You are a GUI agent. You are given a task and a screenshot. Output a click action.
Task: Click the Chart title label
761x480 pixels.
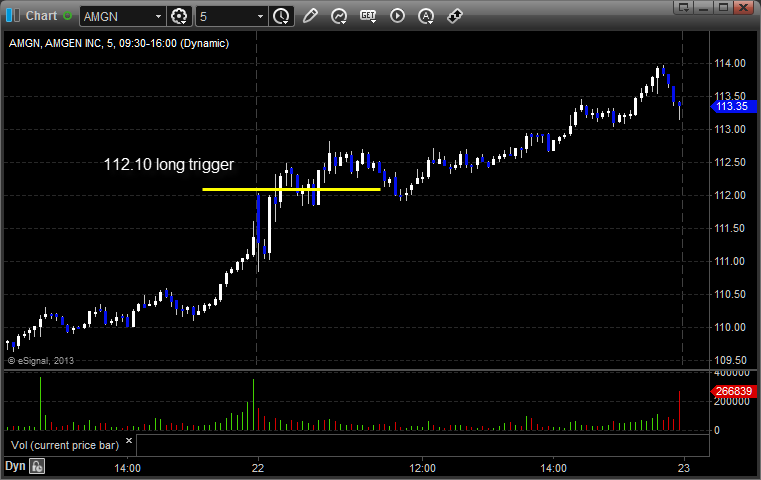[41, 16]
